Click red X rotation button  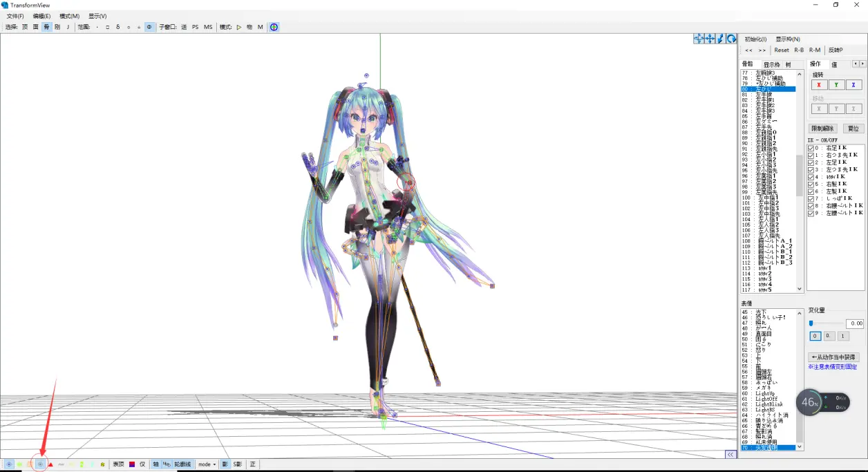pyautogui.click(x=818, y=85)
